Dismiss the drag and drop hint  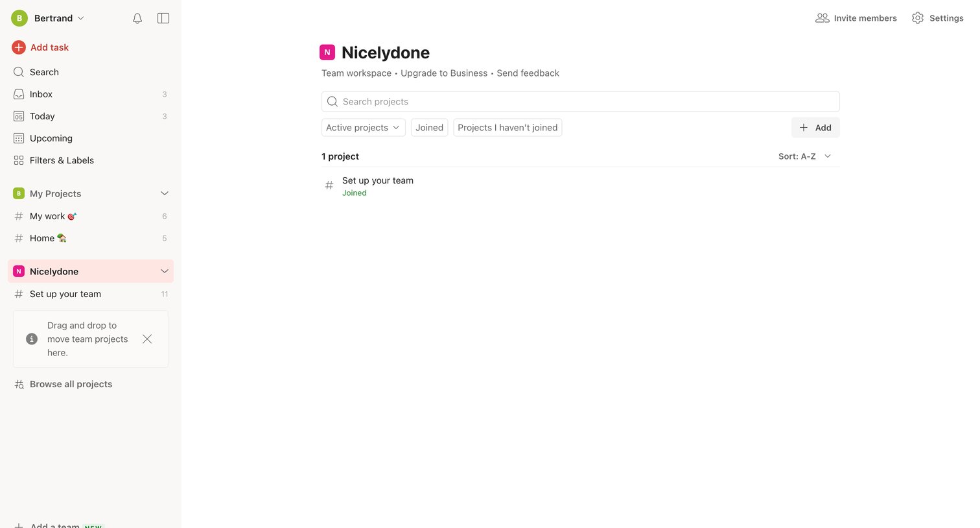click(147, 339)
